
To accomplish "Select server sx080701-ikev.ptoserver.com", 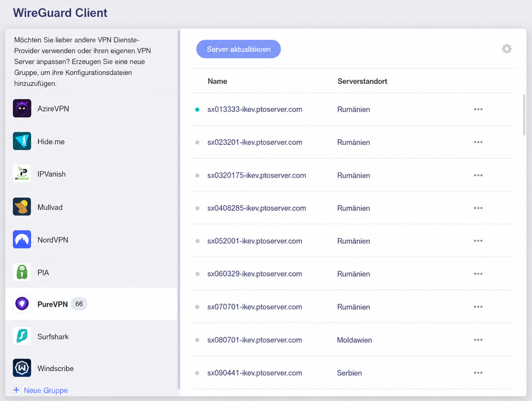I will tap(255, 340).
